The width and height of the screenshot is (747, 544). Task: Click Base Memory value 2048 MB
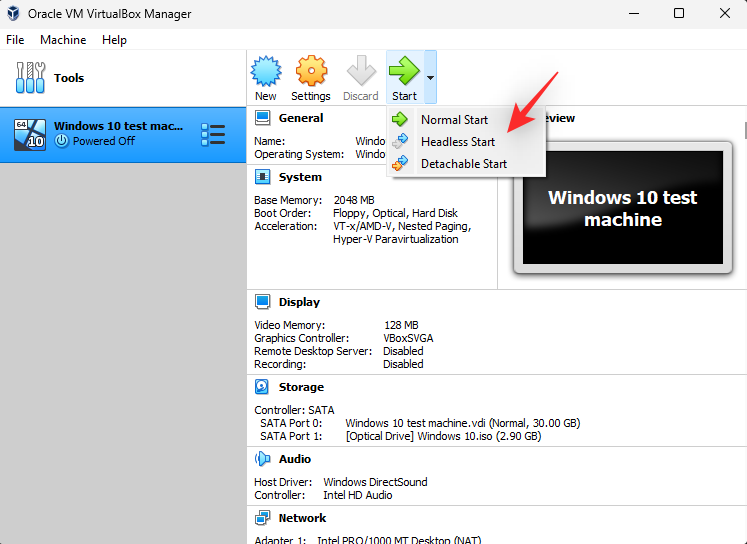pyautogui.click(x=354, y=200)
